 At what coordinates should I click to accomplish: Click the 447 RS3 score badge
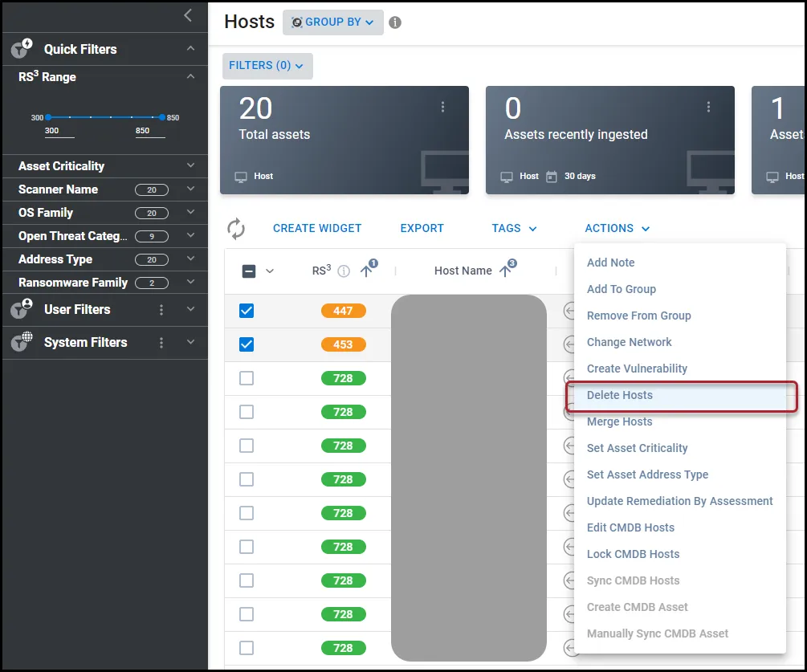click(x=344, y=311)
